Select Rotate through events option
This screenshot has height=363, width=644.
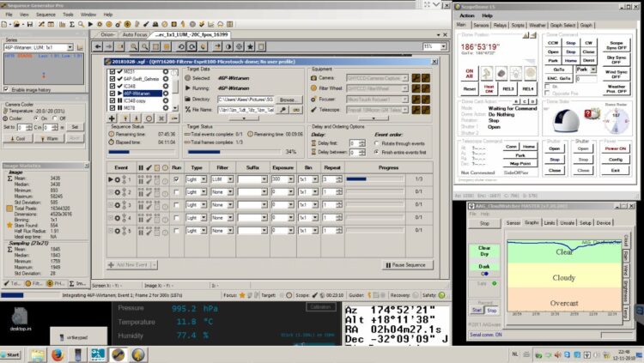377,143
